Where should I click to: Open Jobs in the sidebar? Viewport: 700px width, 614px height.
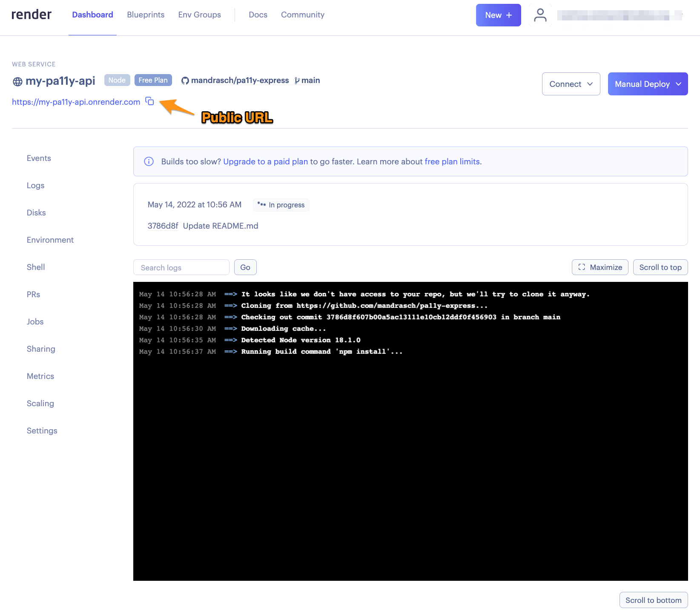click(x=35, y=321)
